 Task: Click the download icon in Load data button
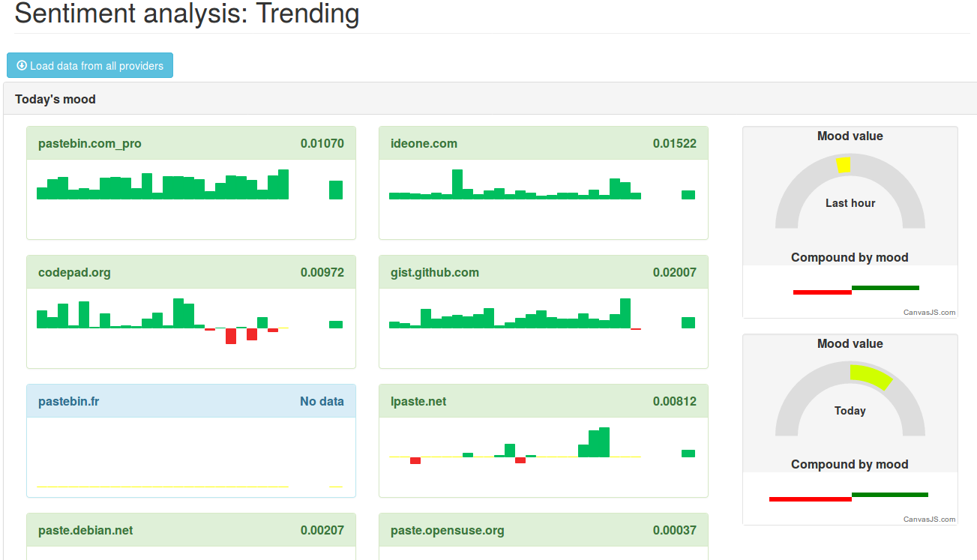pyautogui.click(x=22, y=66)
